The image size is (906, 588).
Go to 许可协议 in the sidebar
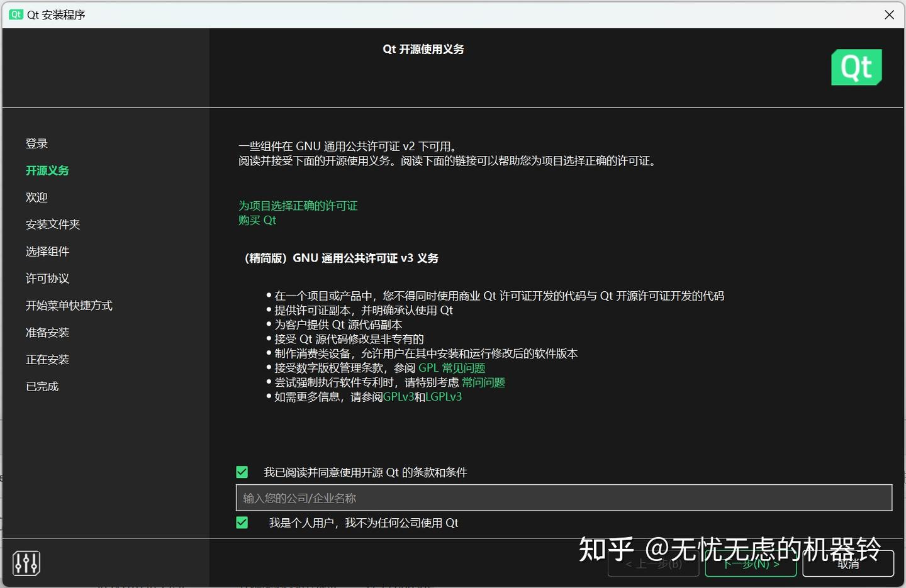pos(47,278)
